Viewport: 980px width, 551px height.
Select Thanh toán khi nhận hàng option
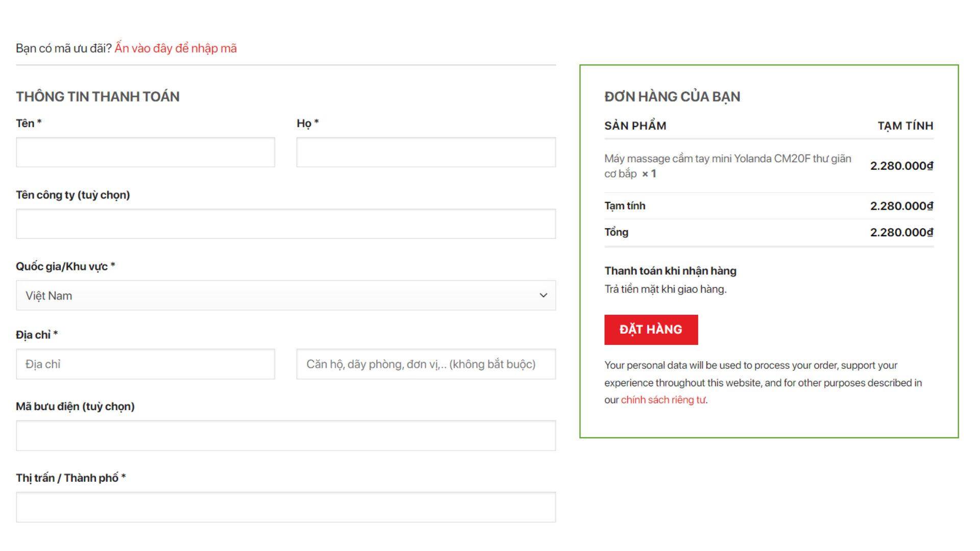[670, 271]
